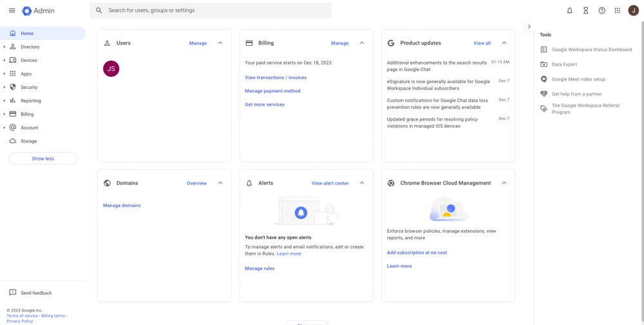
Task: Open the Google apps grid
Action: (x=618, y=11)
